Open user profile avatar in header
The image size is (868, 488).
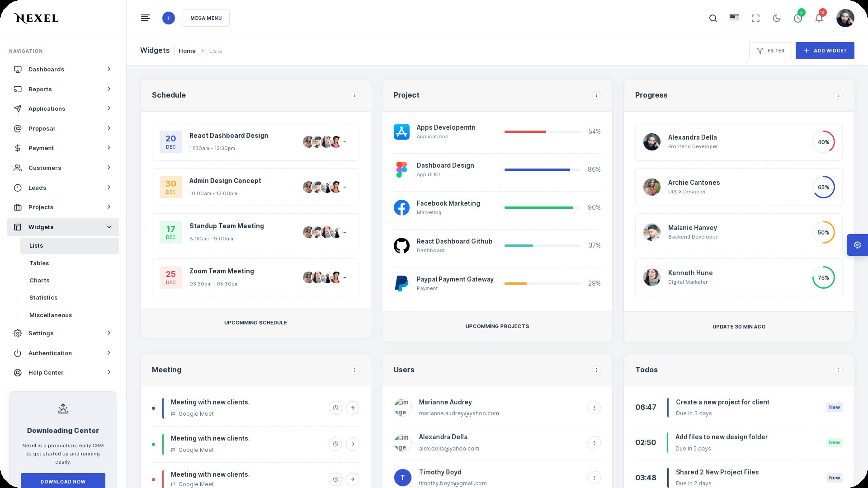[845, 18]
